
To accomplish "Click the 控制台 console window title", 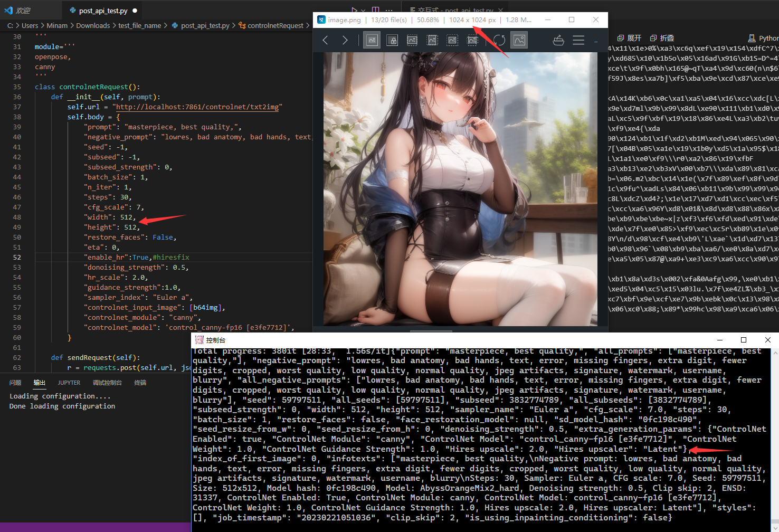I will 216,340.
